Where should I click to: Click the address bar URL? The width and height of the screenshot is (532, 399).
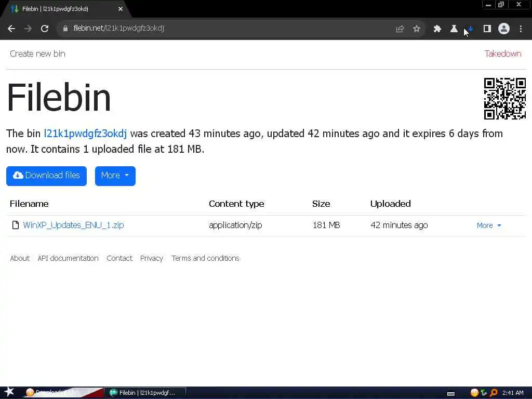119,28
